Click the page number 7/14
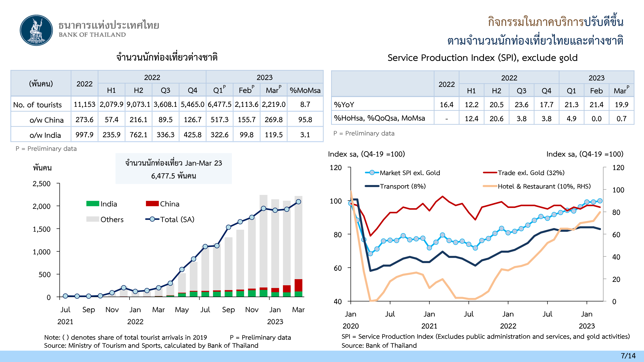 (628, 356)
